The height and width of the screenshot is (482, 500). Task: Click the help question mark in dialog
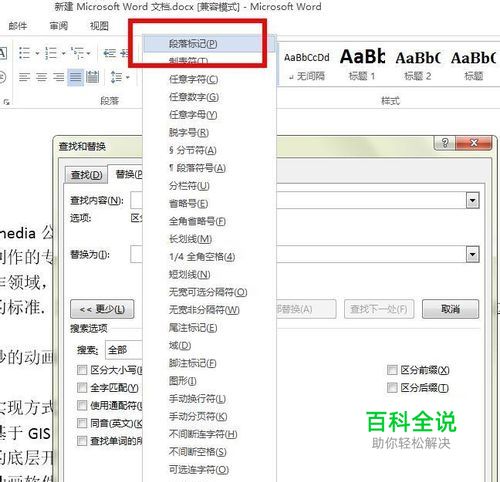pyautogui.click(x=445, y=143)
